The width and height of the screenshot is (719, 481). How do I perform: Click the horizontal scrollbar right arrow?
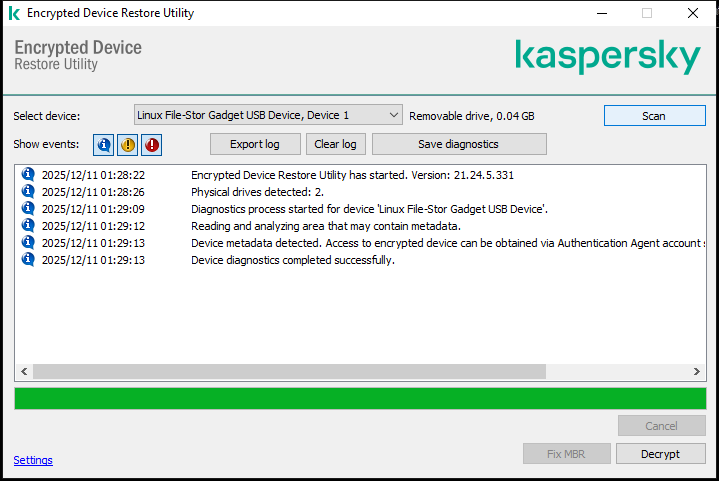tap(697, 371)
